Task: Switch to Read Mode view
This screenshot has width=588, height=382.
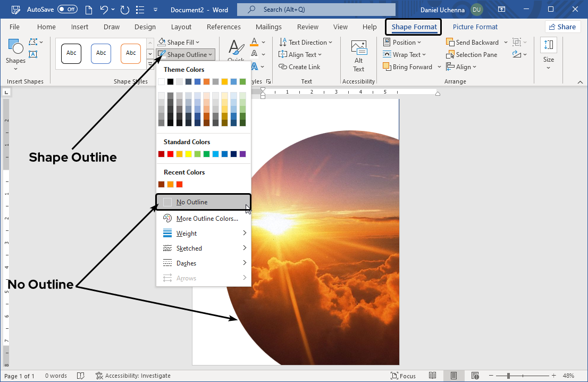Action: tap(433, 376)
